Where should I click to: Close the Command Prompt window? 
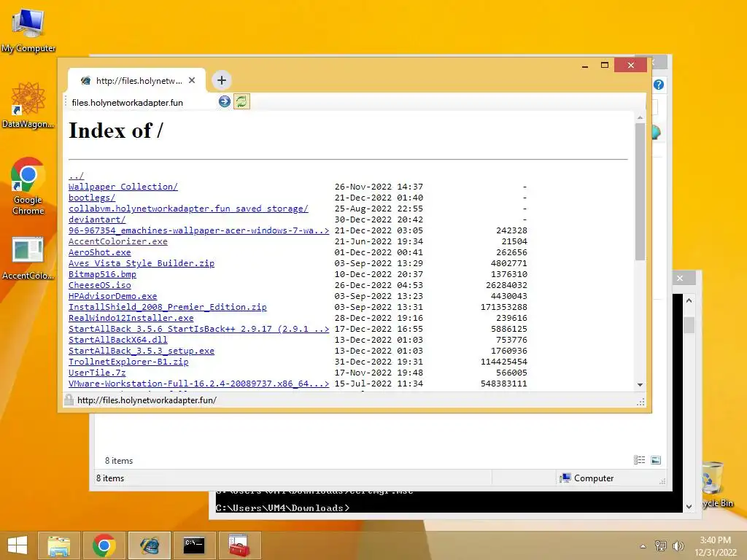point(680,278)
